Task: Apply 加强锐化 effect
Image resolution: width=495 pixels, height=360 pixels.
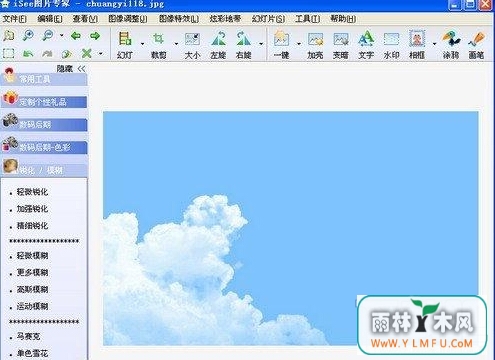Action: pos(32,209)
